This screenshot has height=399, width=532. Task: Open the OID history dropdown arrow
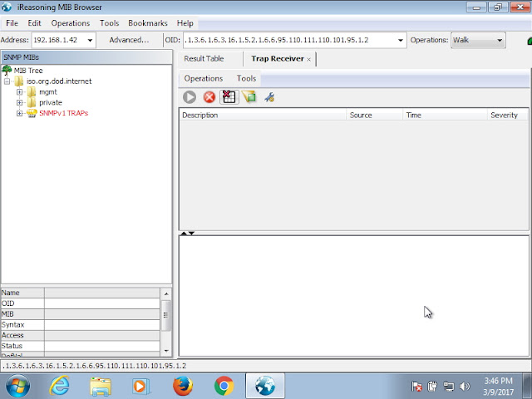click(x=401, y=40)
